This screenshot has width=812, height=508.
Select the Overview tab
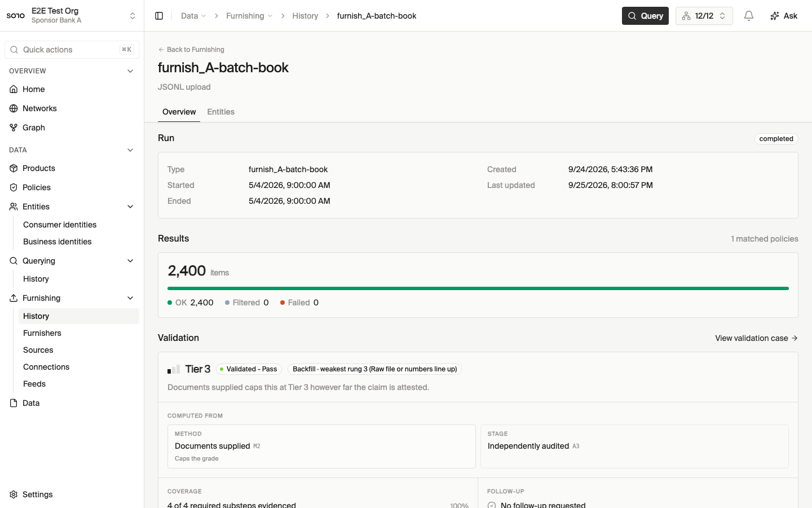(x=179, y=112)
